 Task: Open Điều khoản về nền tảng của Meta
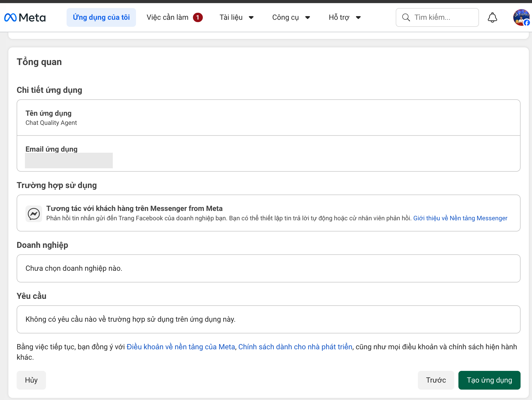(x=180, y=347)
